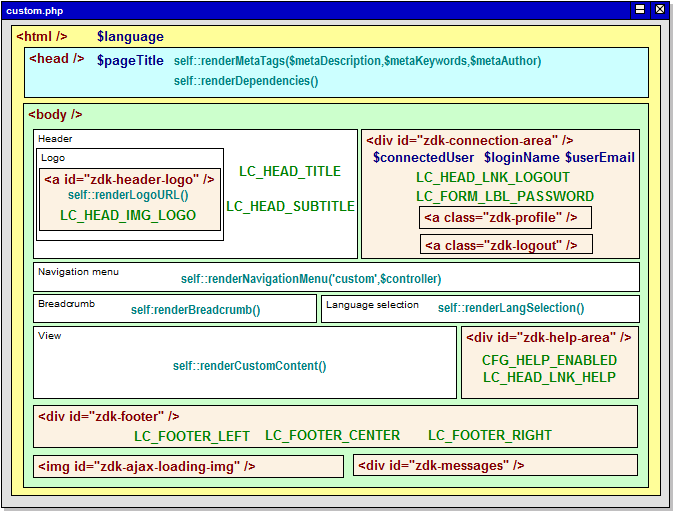Click self::renderLangSelection() text
The image size is (673, 511).
(x=511, y=308)
